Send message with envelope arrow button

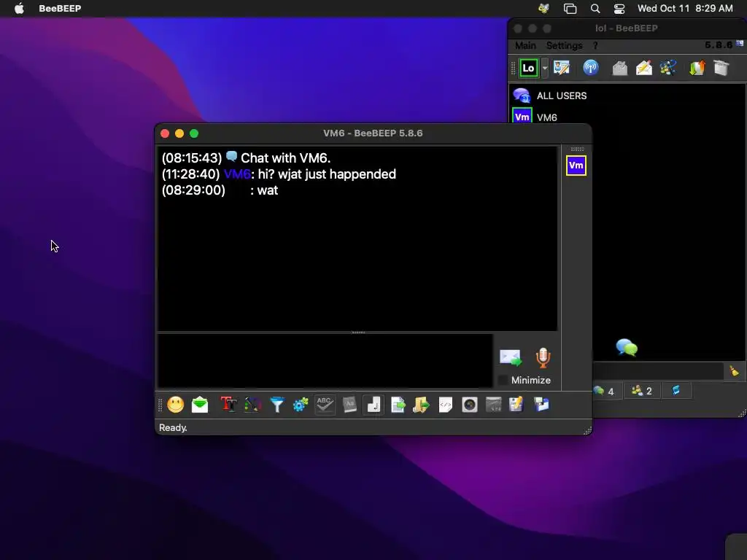[x=511, y=358]
